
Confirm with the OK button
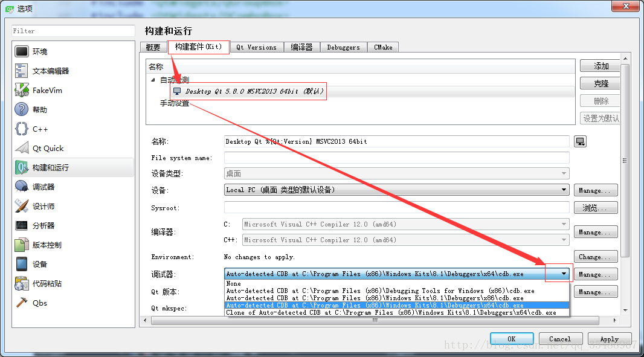(512, 339)
